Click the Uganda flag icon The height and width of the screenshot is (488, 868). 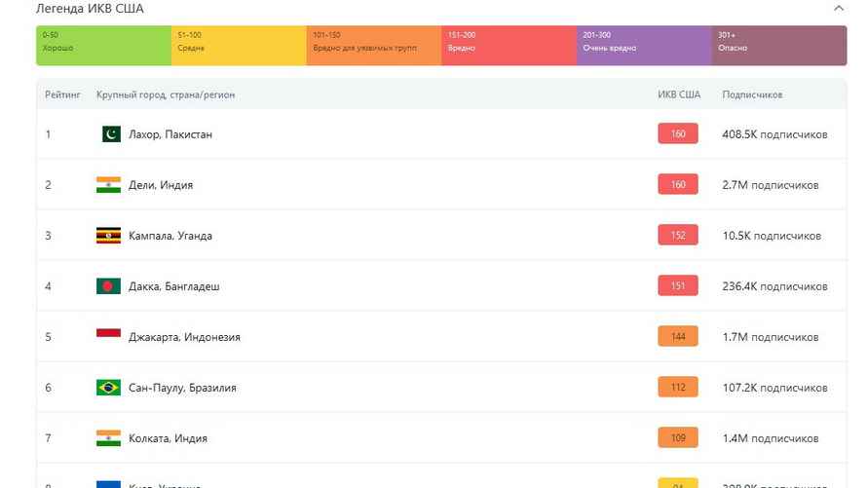pos(108,236)
